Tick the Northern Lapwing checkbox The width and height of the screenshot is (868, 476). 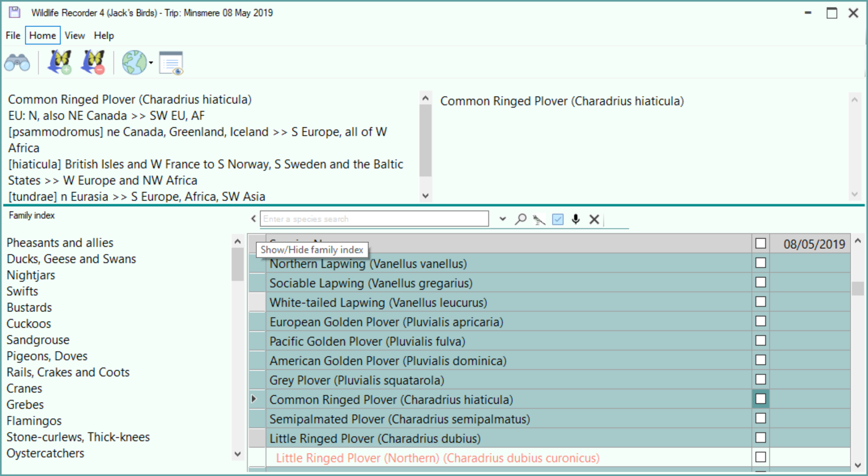(761, 263)
